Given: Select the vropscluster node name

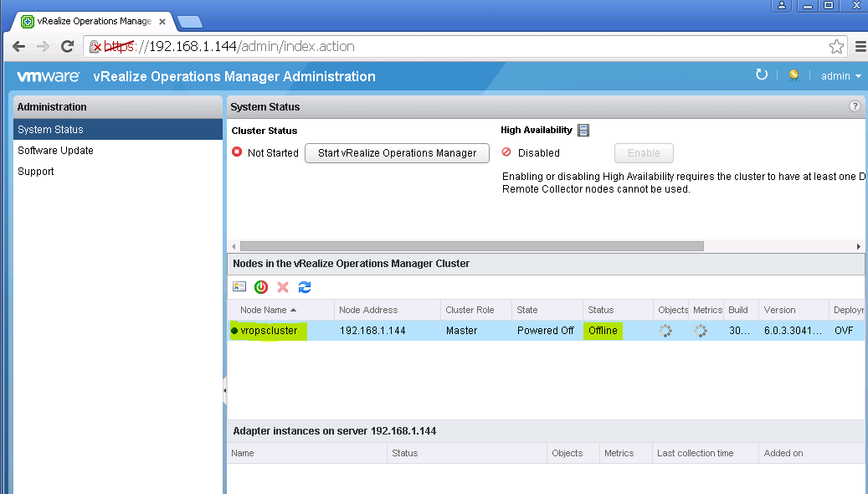Looking at the screenshot, I should point(269,331).
